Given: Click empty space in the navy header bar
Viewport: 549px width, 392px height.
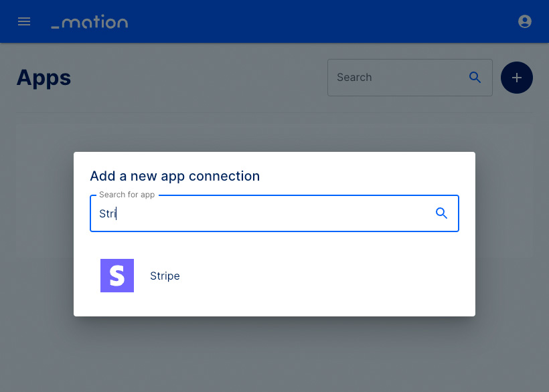Looking at the screenshot, I should (315, 21).
